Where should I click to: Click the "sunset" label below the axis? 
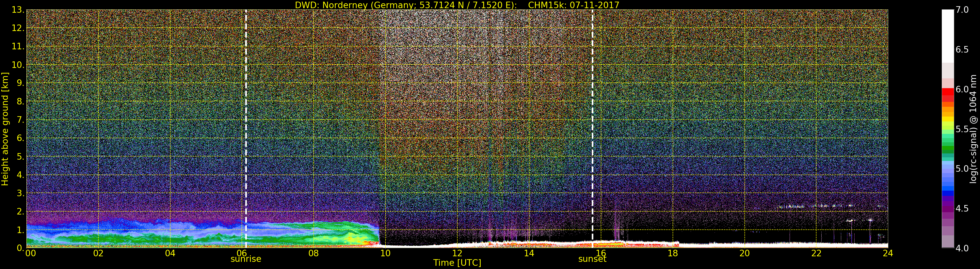pyautogui.click(x=592, y=259)
